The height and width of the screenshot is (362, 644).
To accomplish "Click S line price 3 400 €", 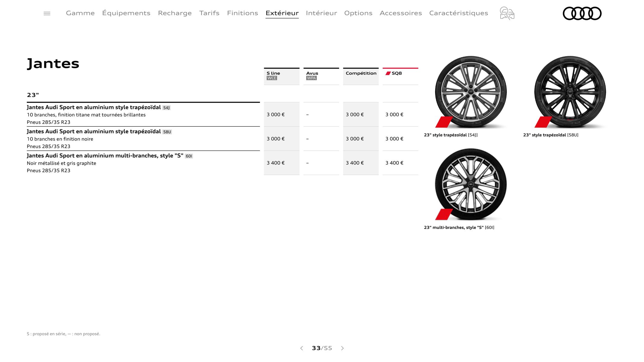I will (276, 163).
